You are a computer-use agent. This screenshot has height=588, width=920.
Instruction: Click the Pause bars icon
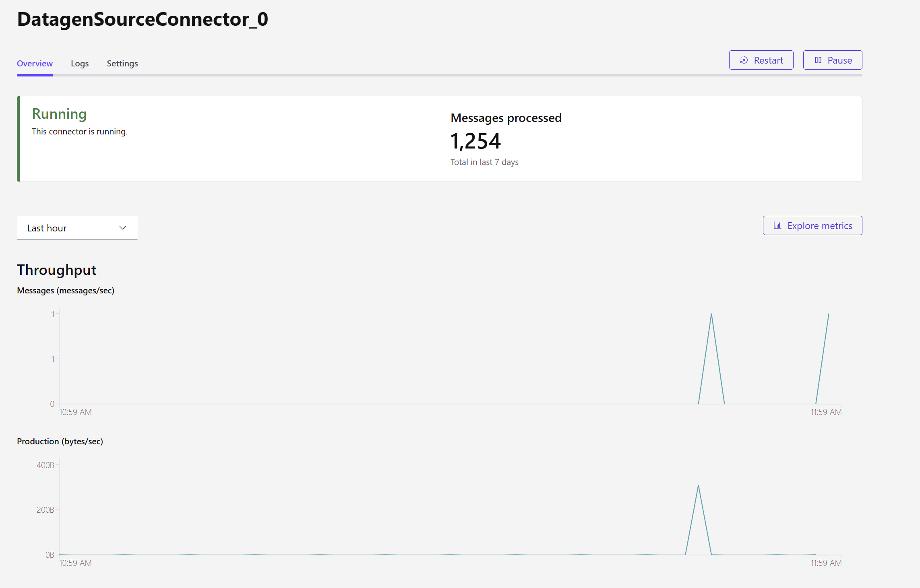tap(818, 60)
